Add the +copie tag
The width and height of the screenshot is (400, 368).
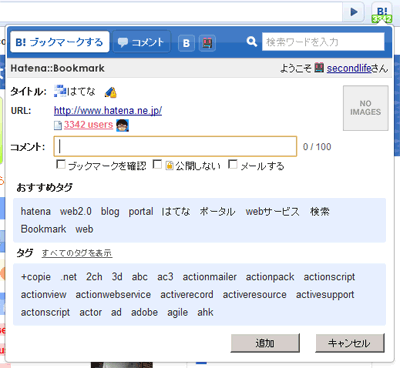click(x=36, y=277)
